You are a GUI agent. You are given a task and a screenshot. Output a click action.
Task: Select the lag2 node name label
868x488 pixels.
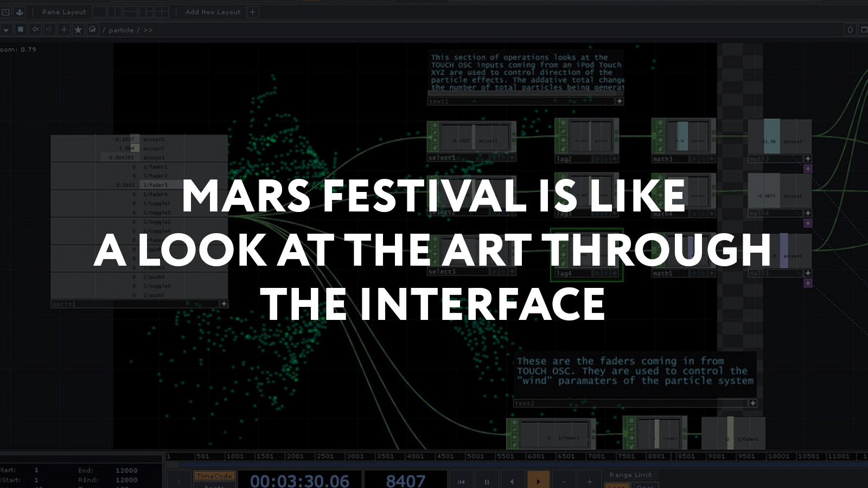(x=564, y=159)
